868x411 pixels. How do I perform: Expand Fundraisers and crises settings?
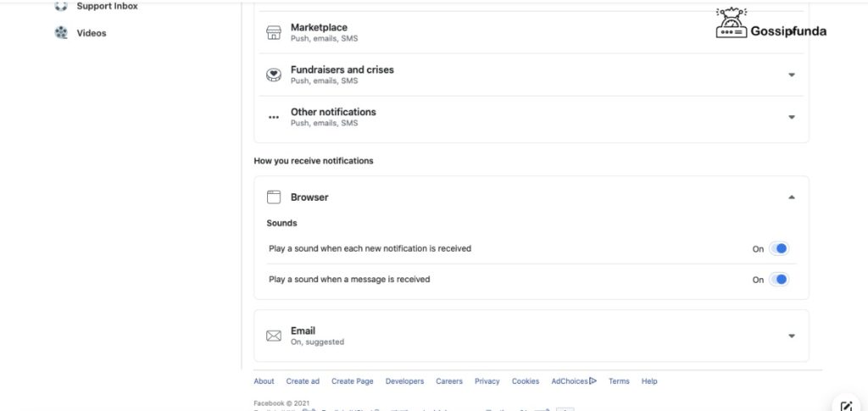792,75
